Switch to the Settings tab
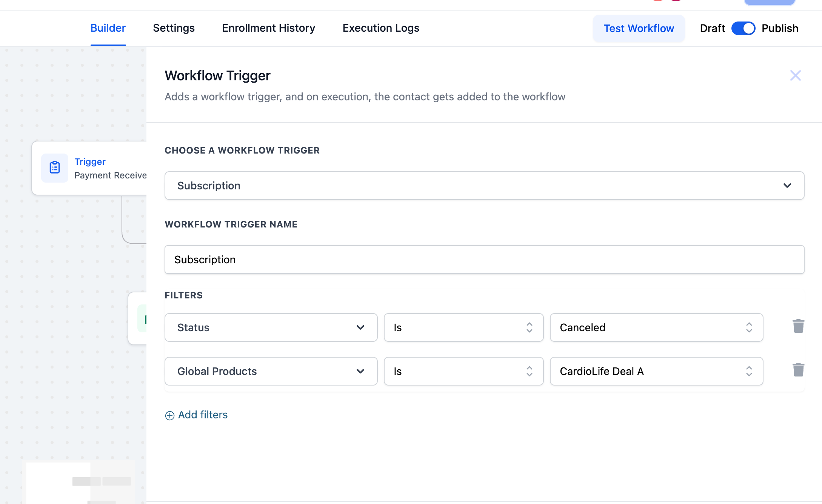Viewport: 822px width, 504px height. point(174,28)
